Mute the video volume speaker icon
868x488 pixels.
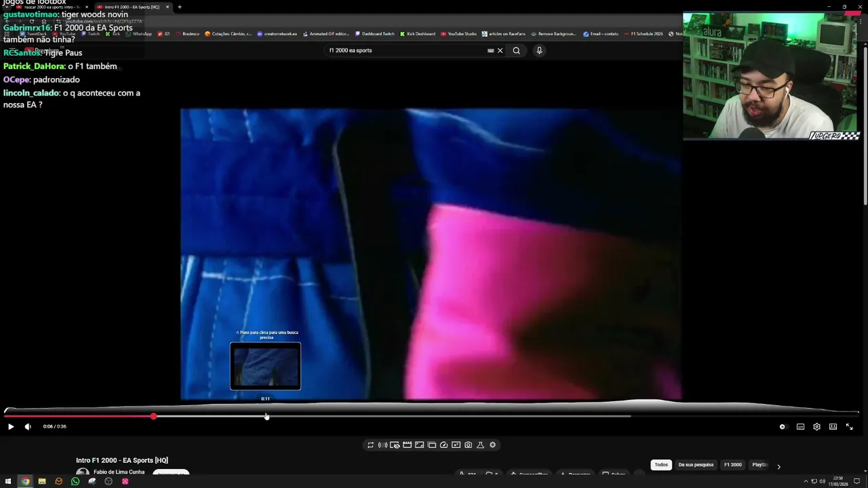pos(28,426)
